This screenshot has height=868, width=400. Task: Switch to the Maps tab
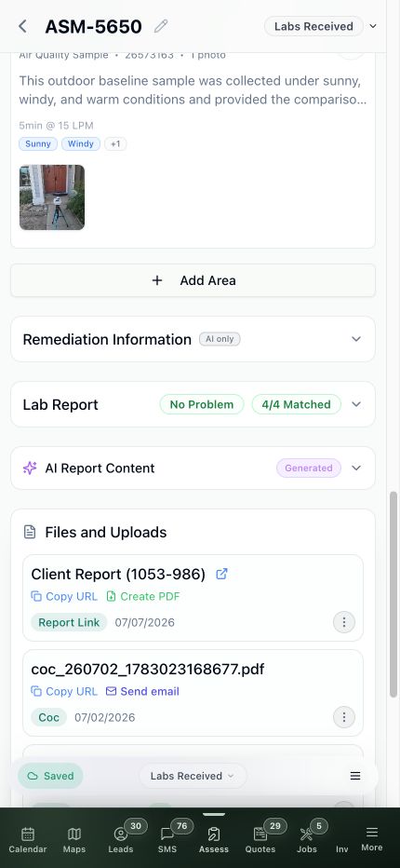[74, 840]
